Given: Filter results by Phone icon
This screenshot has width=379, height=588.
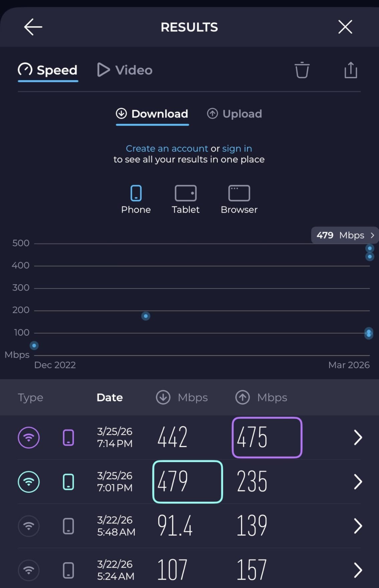Looking at the screenshot, I should coord(136,199).
